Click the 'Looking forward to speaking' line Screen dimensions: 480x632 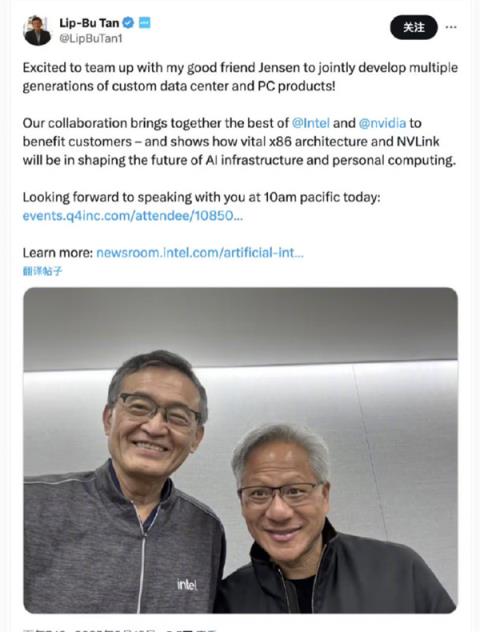202,198
